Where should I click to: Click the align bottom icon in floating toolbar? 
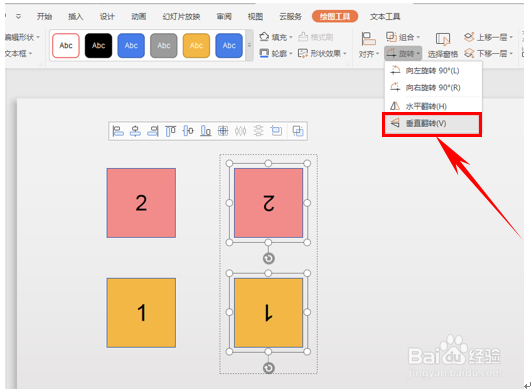click(x=206, y=131)
